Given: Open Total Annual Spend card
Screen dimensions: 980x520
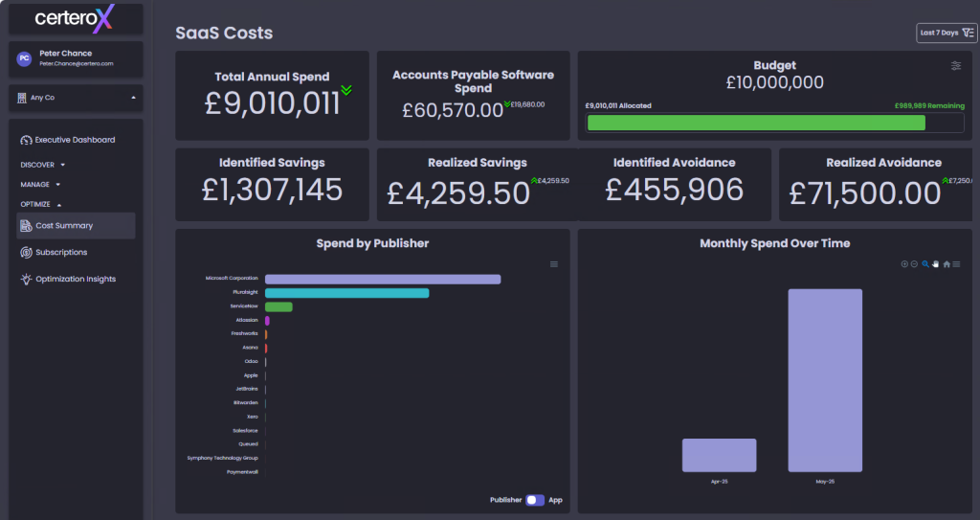Looking at the screenshot, I should pyautogui.click(x=272, y=96).
